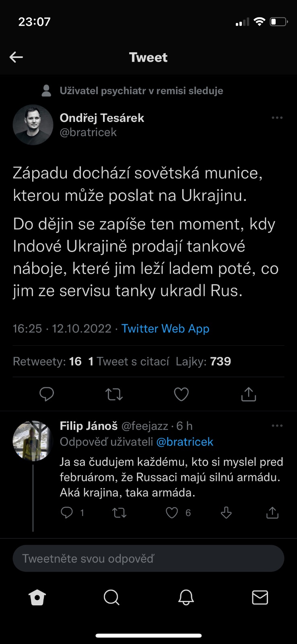Viewport: 297px width, 644px height.
Task: Share the main tweet
Action: click(248, 394)
